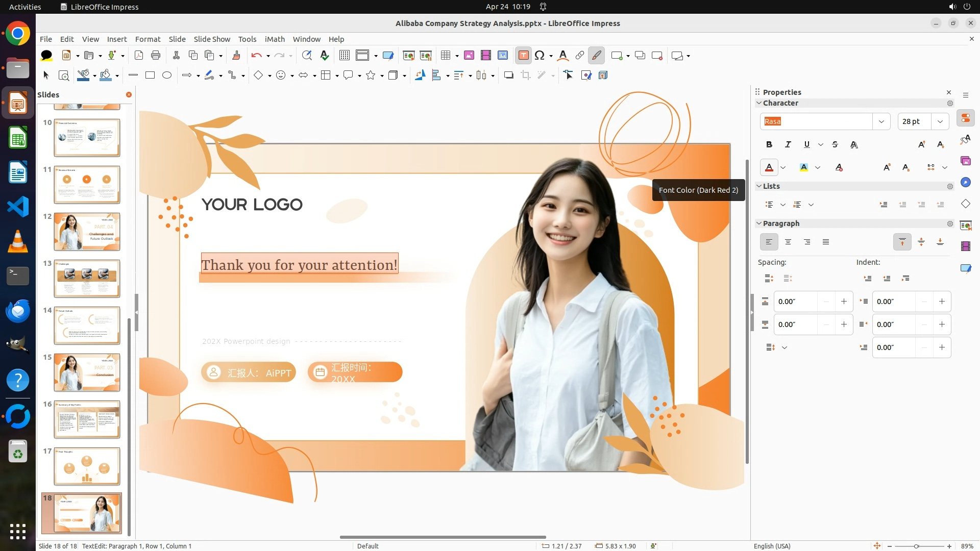Image resolution: width=980 pixels, height=551 pixels.
Task: Open Visual Studio Code from dock
Action: [x=18, y=207]
